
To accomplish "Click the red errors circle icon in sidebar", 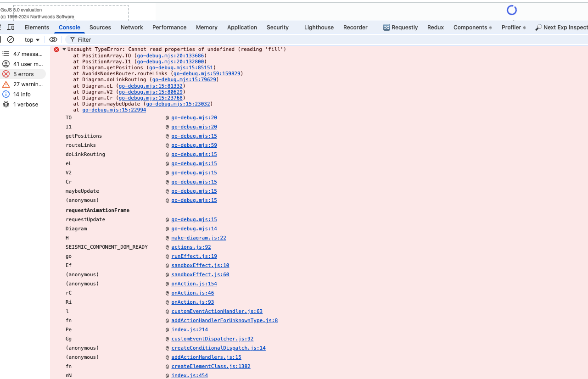I will pos(6,74).
